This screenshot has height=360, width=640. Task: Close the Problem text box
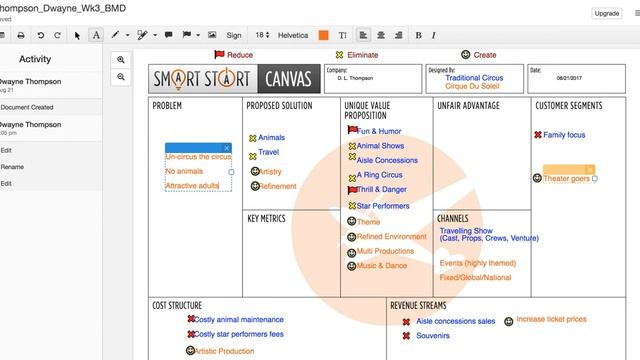(227, 148)
